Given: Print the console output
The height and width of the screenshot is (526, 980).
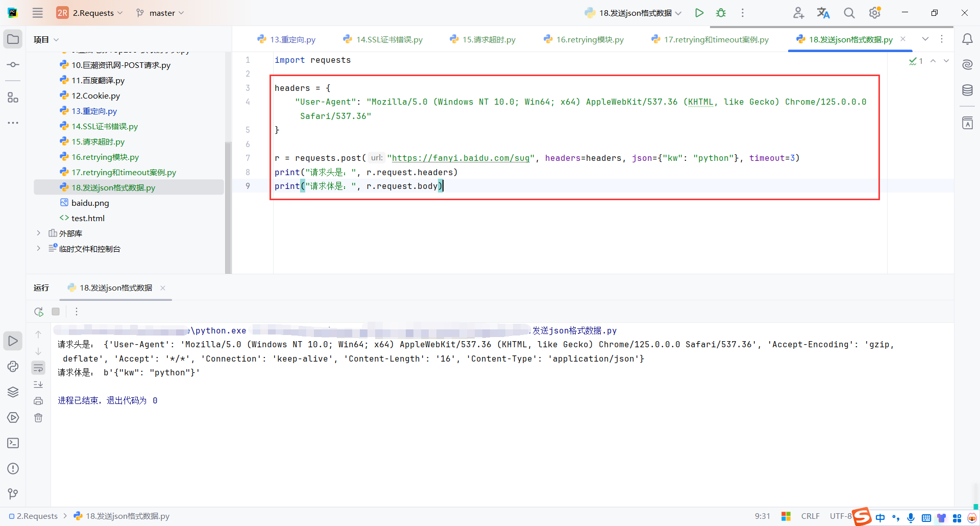Looking at the screenshot, I should tap(38, 401).
